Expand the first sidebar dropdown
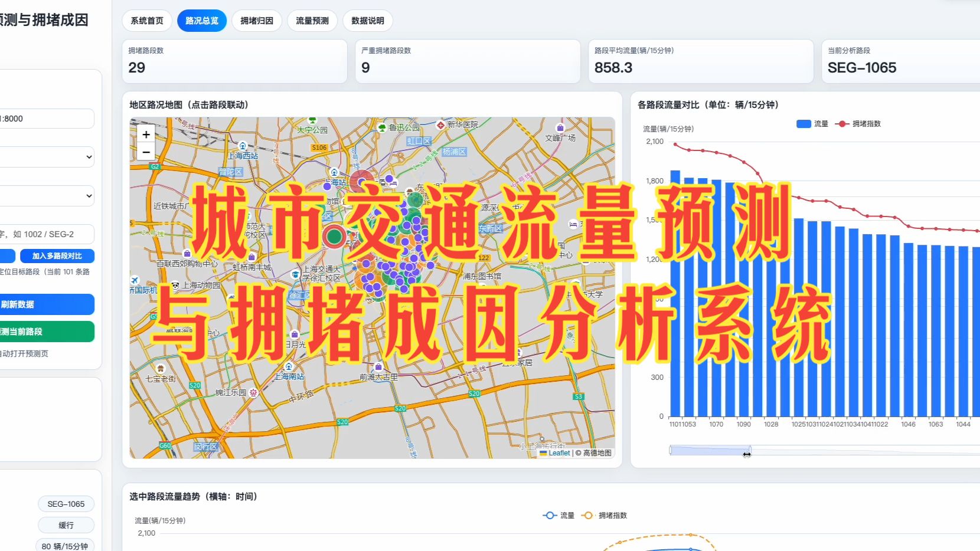Viewport: 980px width, 551px height. 47,157
